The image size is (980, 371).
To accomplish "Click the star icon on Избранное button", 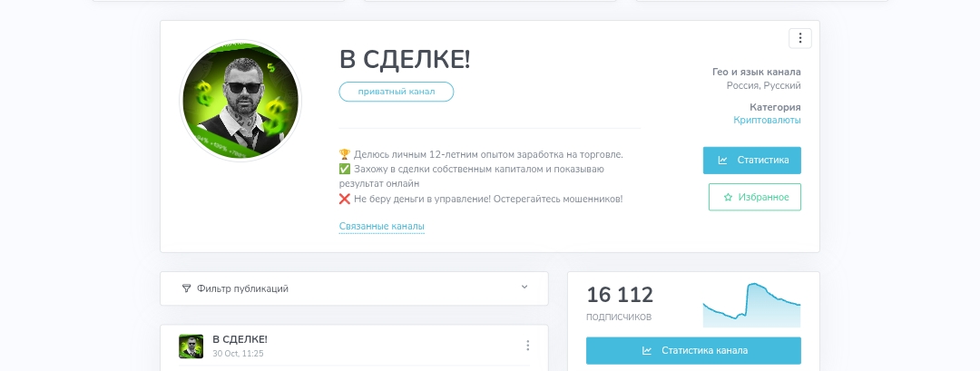I will 728,198.
